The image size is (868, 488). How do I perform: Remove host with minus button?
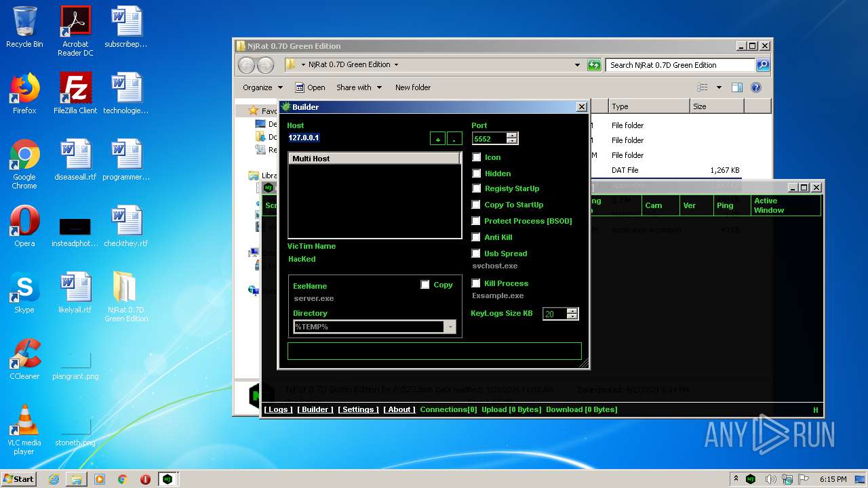(454, 139)
